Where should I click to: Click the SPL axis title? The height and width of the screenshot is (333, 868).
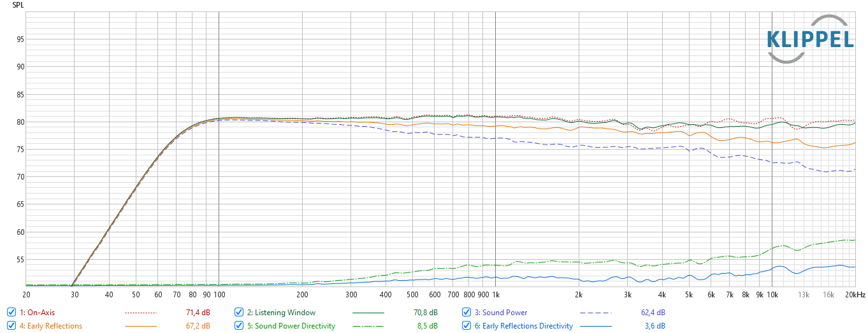click(18, 5)
